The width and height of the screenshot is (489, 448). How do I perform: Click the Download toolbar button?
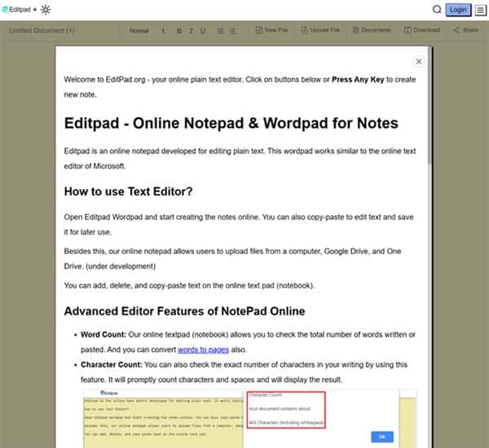tap(422, 30)
